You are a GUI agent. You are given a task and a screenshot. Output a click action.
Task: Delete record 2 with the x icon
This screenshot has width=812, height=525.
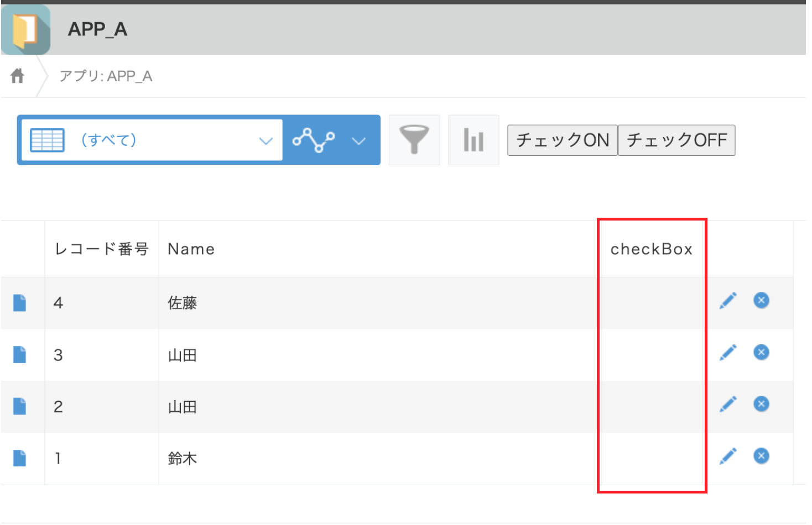click(x=761, y=404)
